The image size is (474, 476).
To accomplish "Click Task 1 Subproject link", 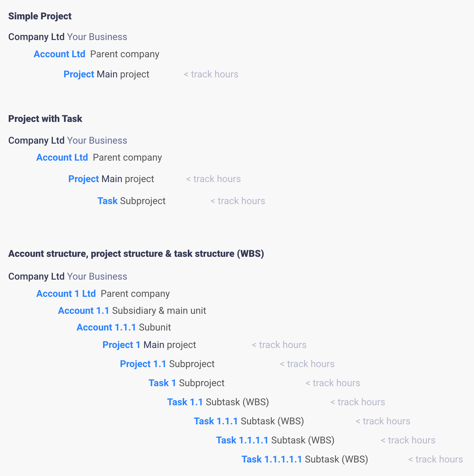I will click(x=163, y=383).
